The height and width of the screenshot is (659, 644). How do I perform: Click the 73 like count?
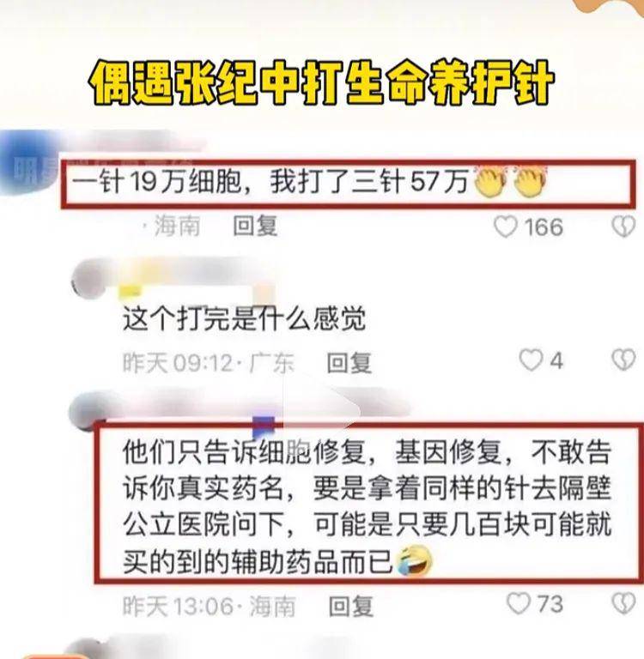point(550,604)
